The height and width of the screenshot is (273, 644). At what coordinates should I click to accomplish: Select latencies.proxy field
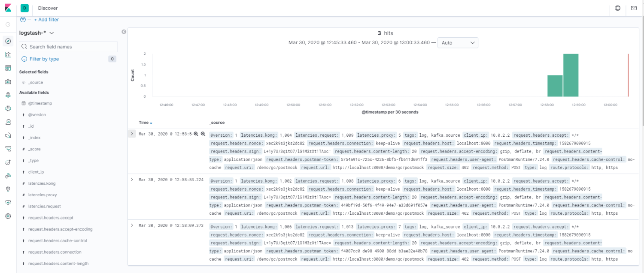[43, 195]
